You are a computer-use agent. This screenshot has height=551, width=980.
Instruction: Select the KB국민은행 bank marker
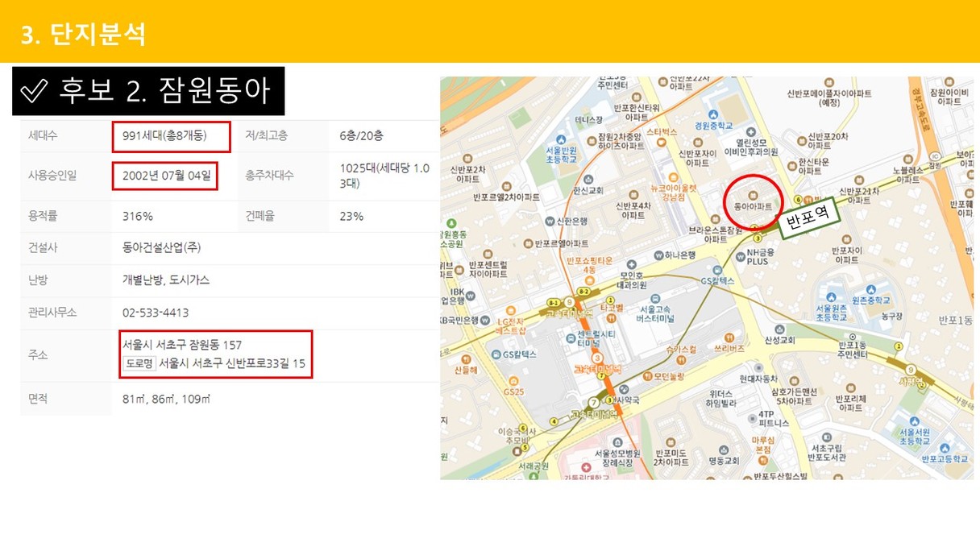[x=486, y=319]
